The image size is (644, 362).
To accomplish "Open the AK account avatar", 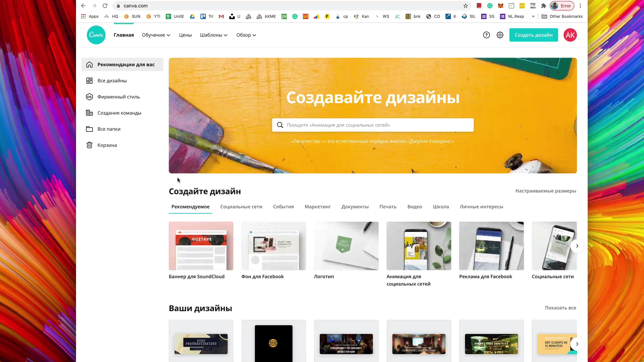I will 570,35.
